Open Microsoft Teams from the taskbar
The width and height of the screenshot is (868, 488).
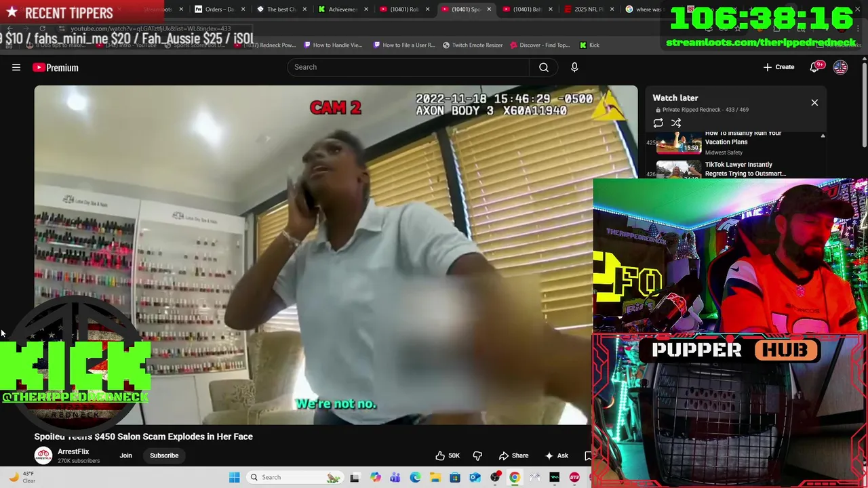coord(395,477)
